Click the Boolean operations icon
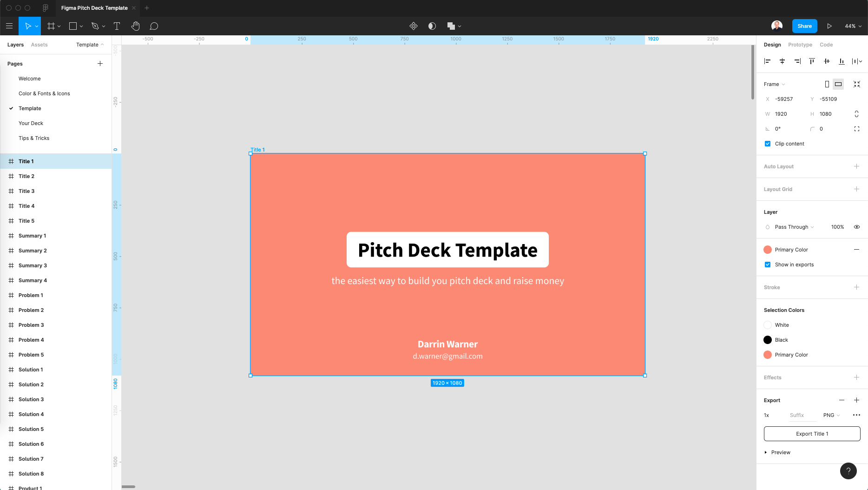 (451, 26)
